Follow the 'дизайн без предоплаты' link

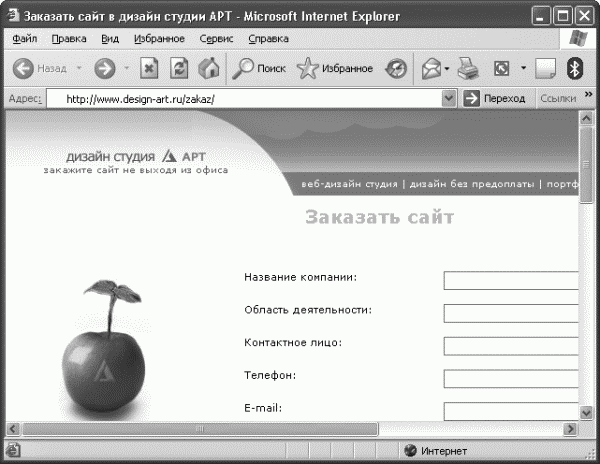click(472, 184)
